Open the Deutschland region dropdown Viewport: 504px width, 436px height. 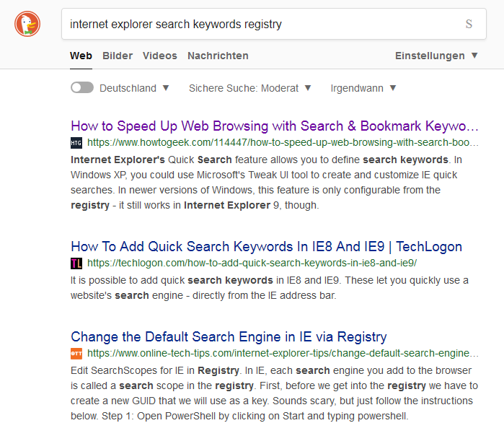134,88
